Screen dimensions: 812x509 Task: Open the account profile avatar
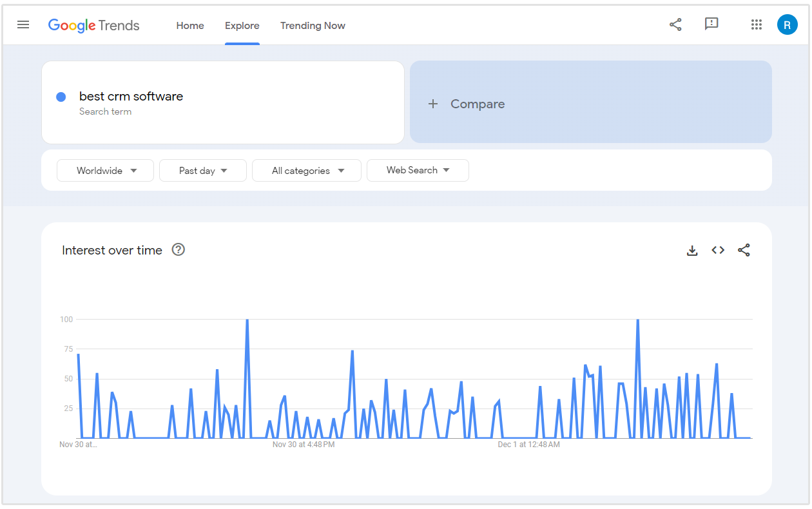point(787,25)
